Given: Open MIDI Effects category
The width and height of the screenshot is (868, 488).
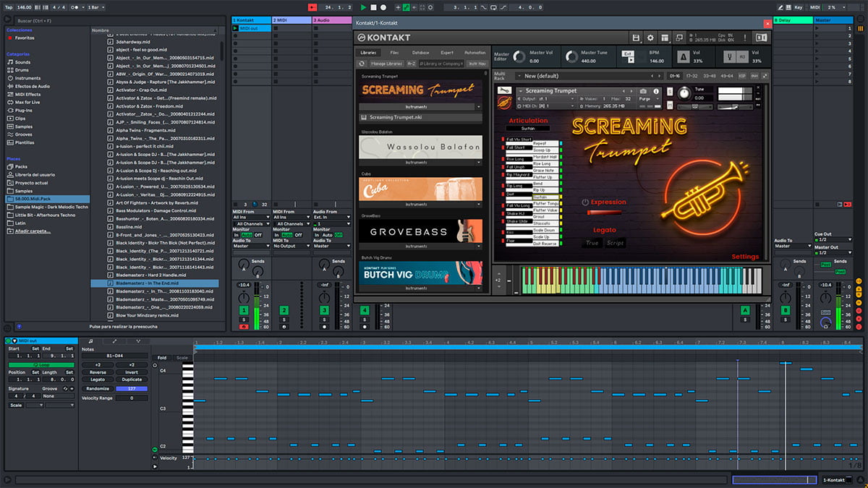Looking at the screenshot, I should (27, 94).
